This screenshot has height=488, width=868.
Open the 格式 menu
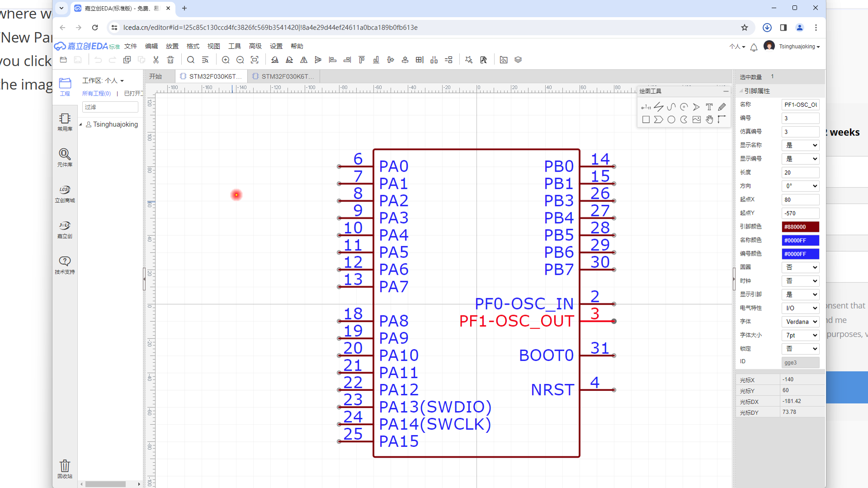click(193, 46)
